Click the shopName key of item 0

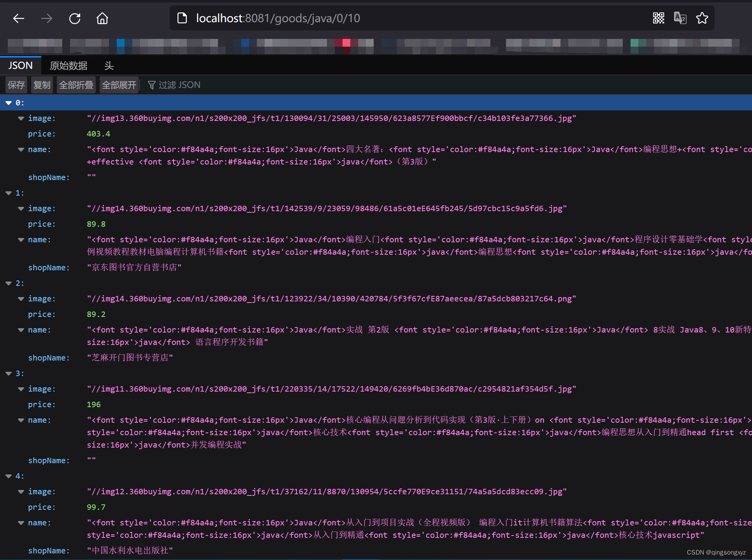[x=49, y=177]
